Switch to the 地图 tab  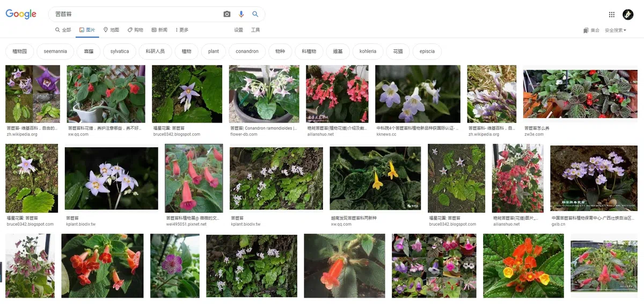(x=111, y=30)
